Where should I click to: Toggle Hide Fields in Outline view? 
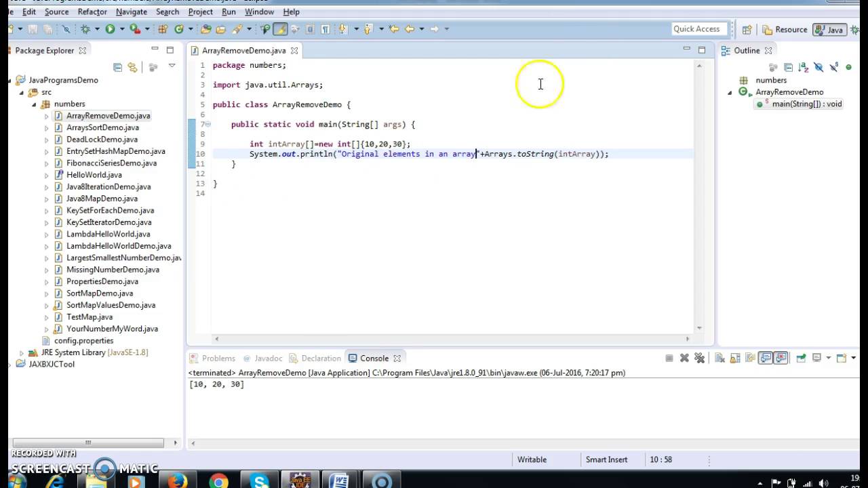[818, 67]
